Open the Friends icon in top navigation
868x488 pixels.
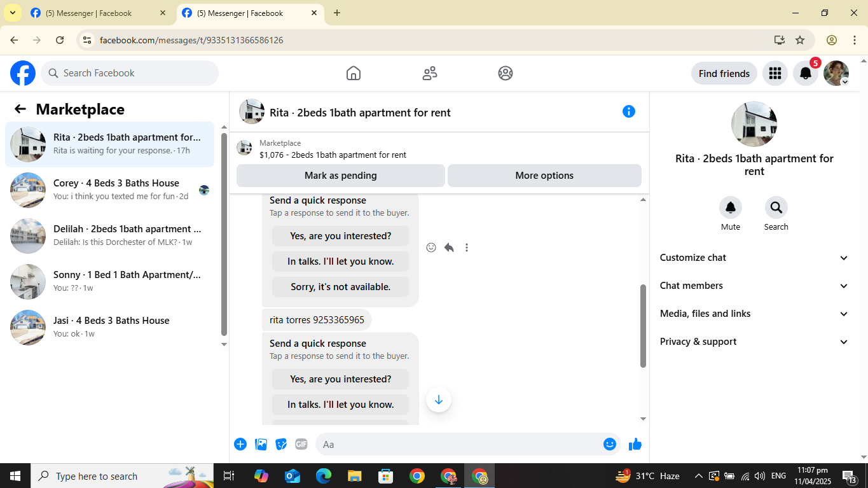coord(430,73)
